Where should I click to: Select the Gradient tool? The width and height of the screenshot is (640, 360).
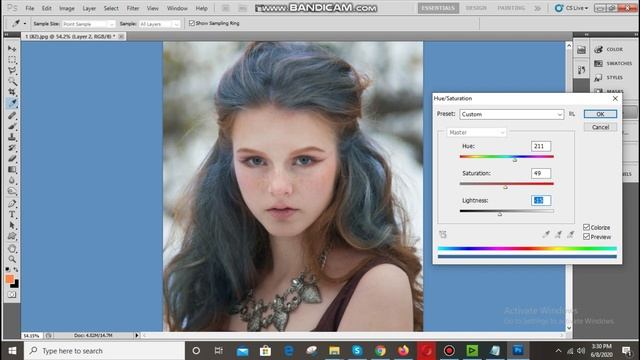pyautogui.click(x=12, y=169)
